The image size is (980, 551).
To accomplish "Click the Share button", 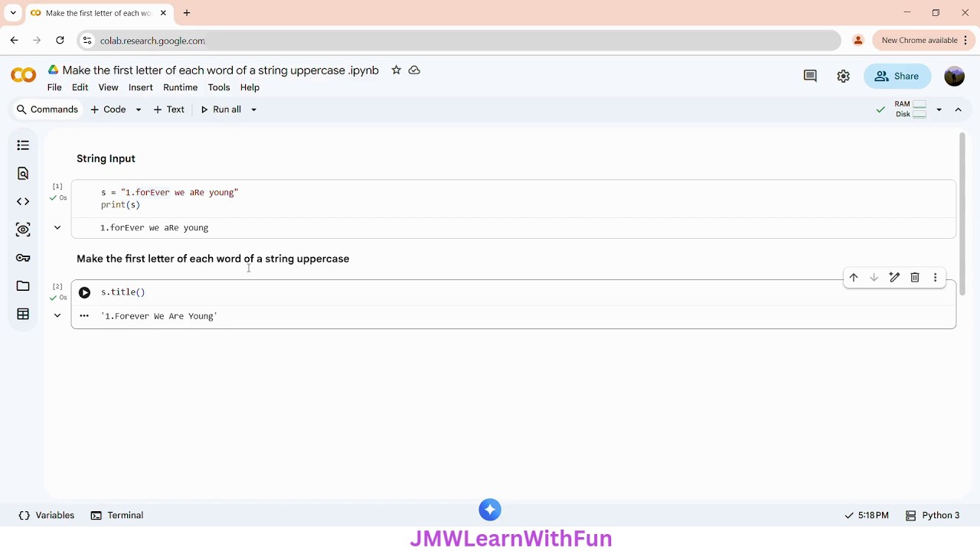I will pos(897,76).
